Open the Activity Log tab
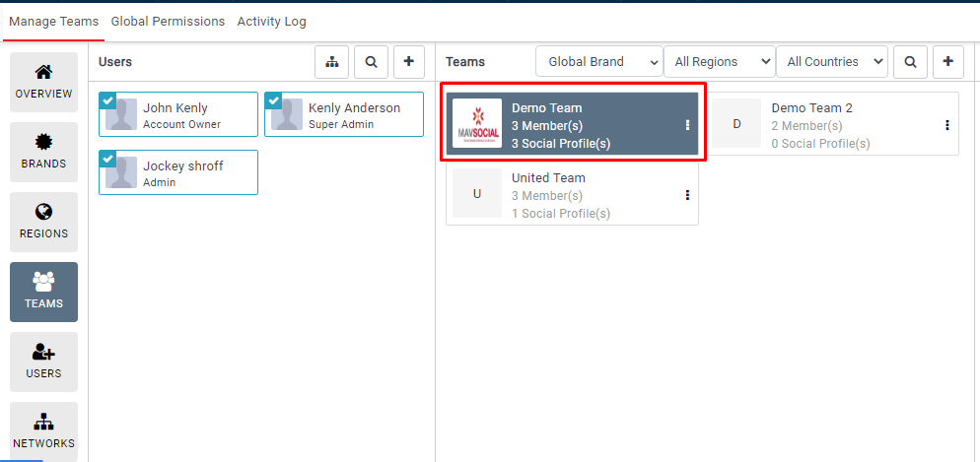The height and width of the screenshot is (462, 980). click(271, 21)
